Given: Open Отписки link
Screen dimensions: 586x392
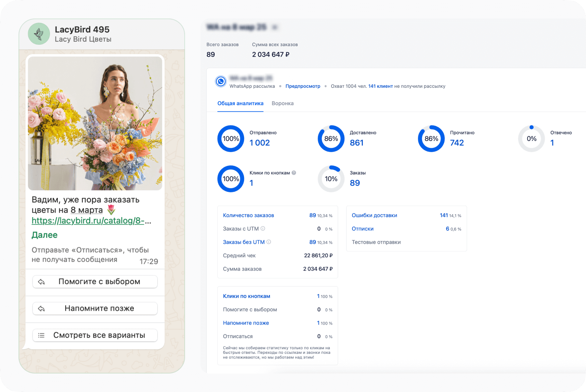Looking at the screenshot, I should [362, 229].
